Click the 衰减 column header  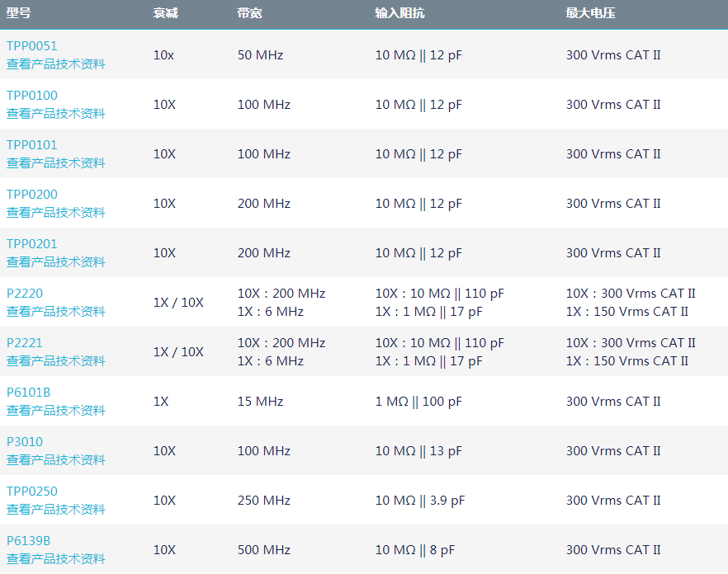[x=166, y=13]
